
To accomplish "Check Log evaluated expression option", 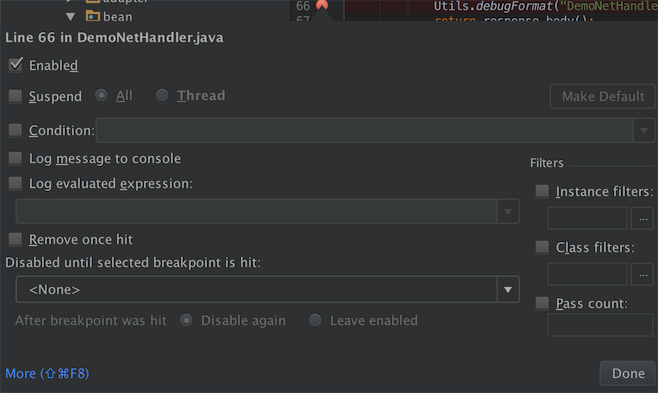I will click(16, 183).
